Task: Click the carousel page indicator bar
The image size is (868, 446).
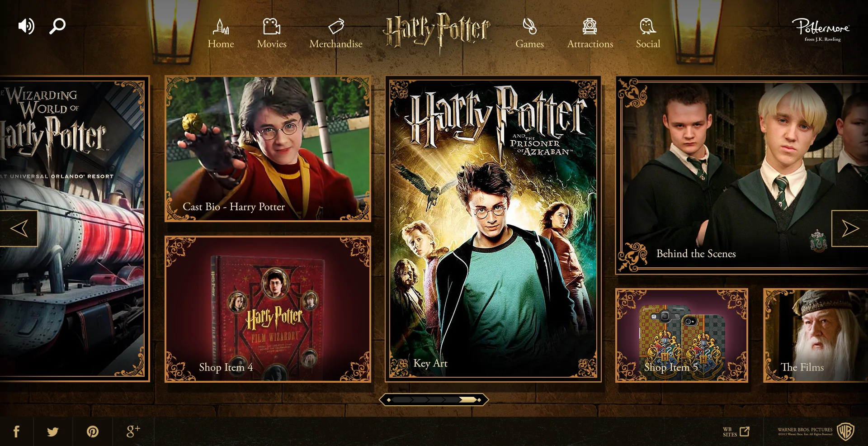Action: [x=434, y=399]
